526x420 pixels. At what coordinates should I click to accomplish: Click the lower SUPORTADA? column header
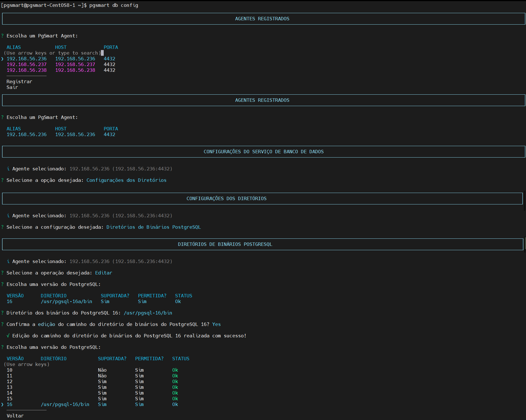(112, 359)
